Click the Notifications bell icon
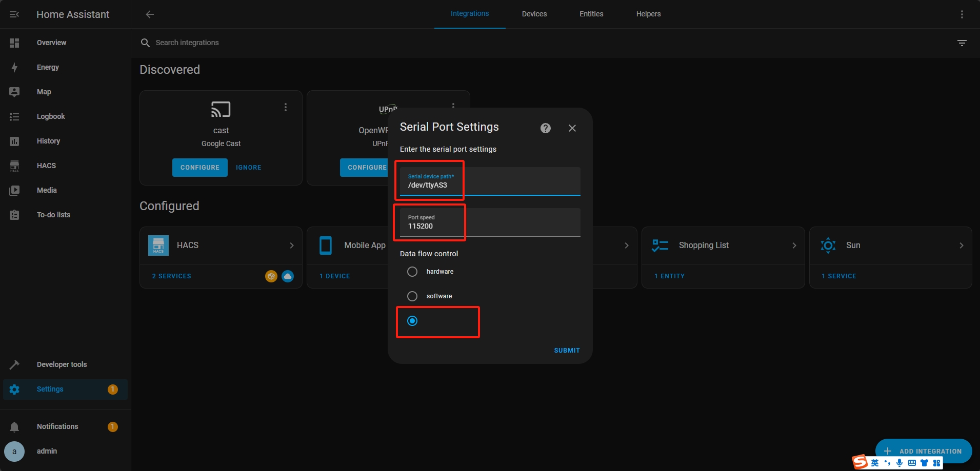Screen dimensions: 980x471 (14, 426)
